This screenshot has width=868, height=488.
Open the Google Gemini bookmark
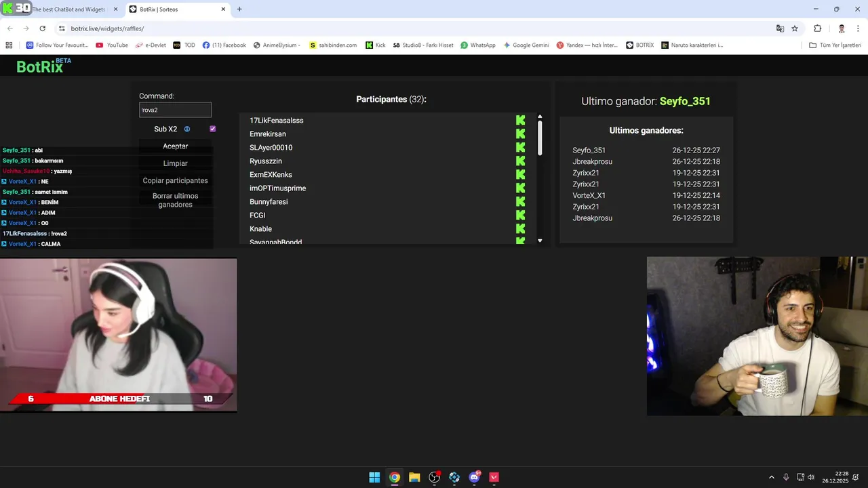[526, 45]
